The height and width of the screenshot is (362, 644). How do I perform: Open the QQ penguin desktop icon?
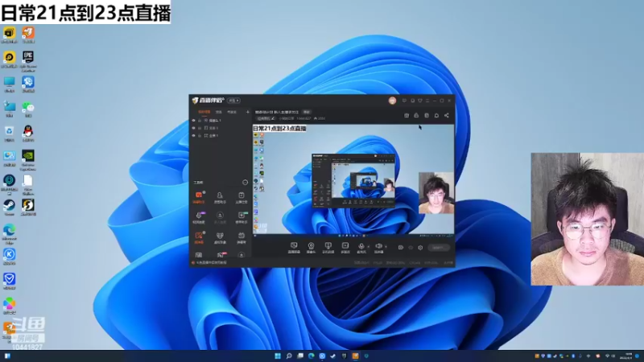click(x=28, y=134)
